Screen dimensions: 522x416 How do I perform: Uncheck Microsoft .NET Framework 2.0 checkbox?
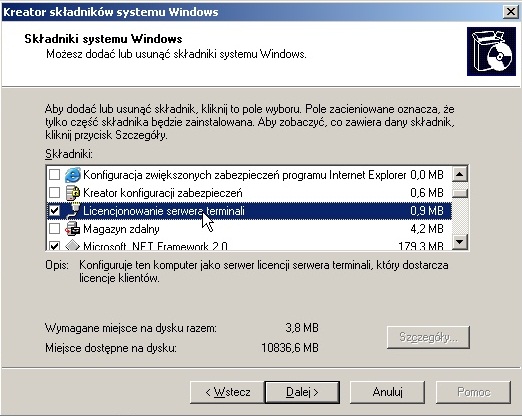click(x=54, y=246)
